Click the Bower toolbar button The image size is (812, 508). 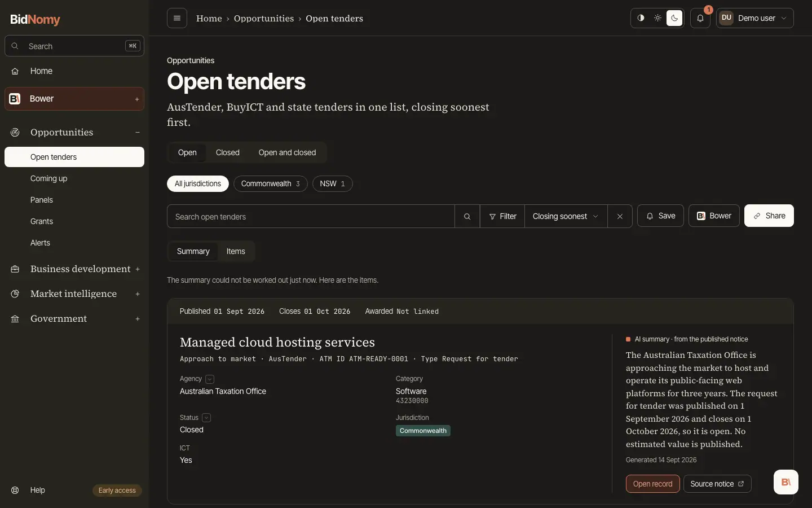click(x=714, y=216)
